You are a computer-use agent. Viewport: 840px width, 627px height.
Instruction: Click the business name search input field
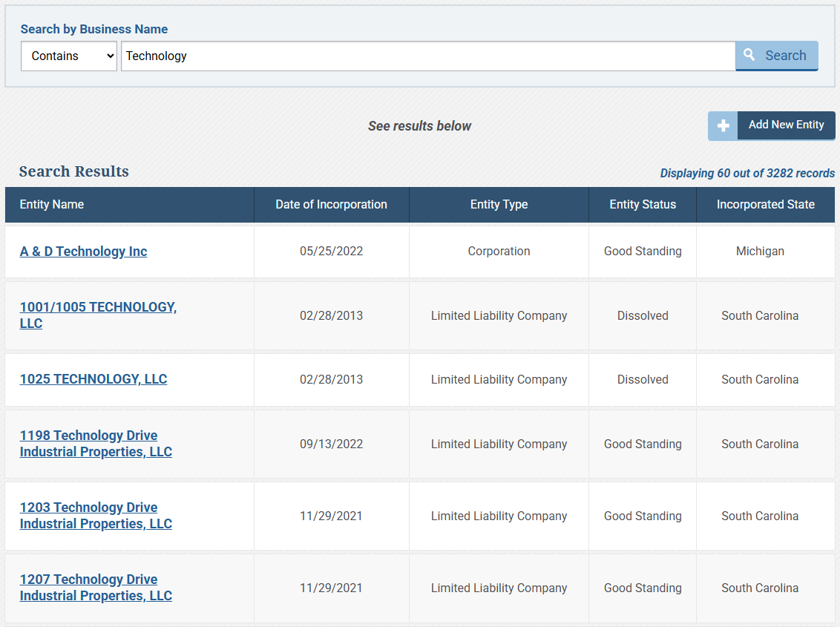(x=427, y=56)
